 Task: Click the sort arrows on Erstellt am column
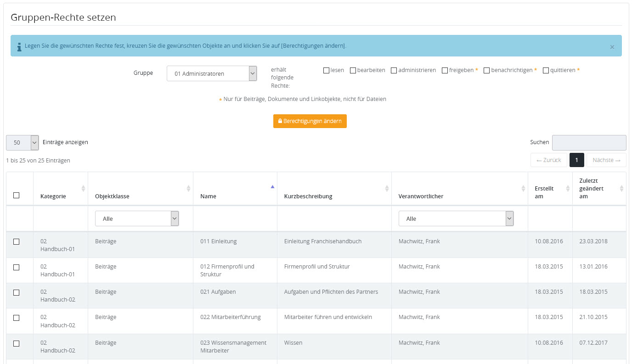tap(568, 188)
